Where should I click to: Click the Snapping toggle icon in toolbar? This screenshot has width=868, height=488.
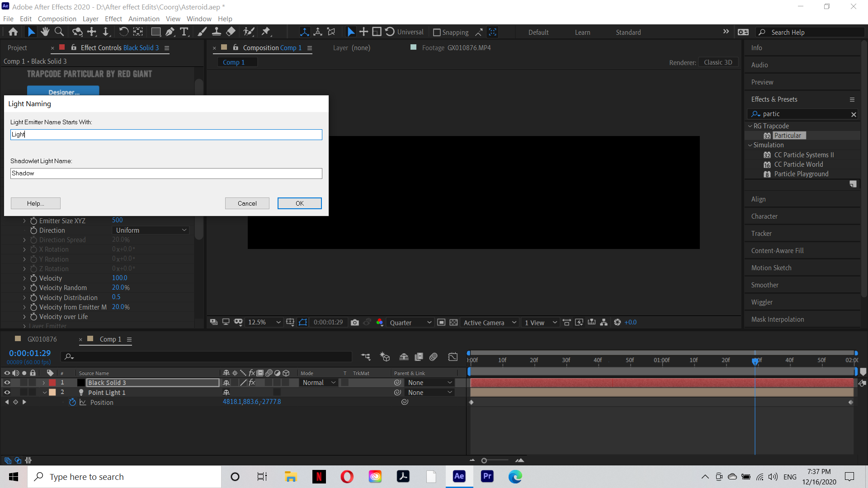point(436,32)
